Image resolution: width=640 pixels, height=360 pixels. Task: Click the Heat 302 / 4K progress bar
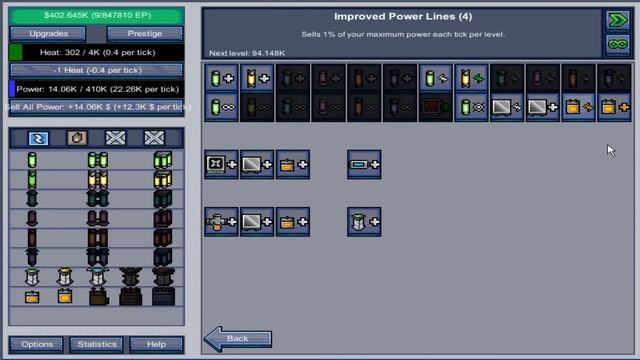click(97, 53)
